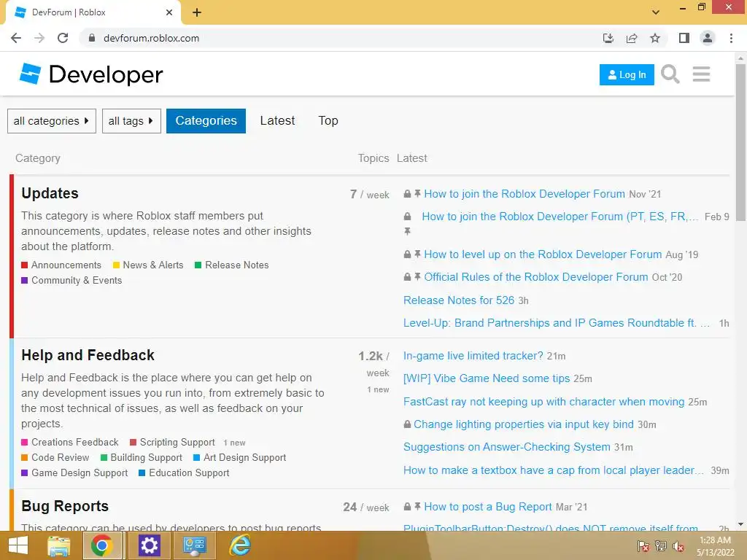Open the hamburger menu icon
The image size is (747, 560).
point(701,74)
